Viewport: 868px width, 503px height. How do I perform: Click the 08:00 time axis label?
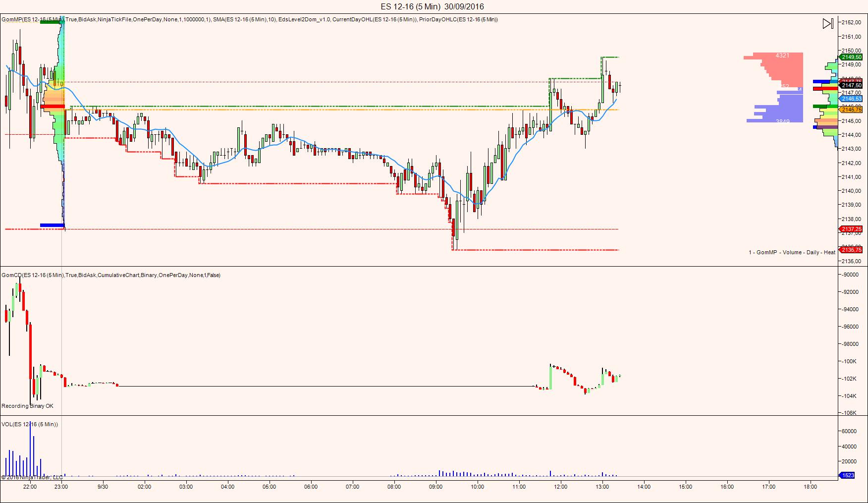[x=394, y=487]
